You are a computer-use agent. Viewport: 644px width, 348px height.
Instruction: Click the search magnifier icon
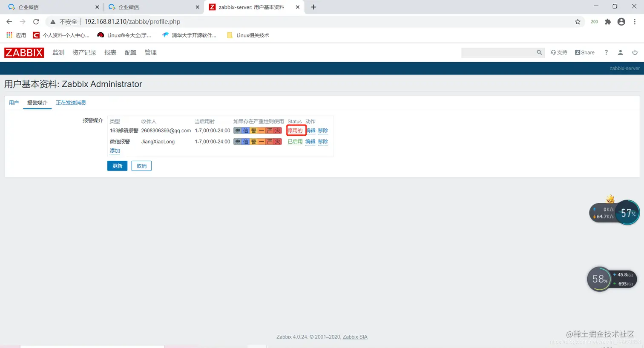[539, 52]
